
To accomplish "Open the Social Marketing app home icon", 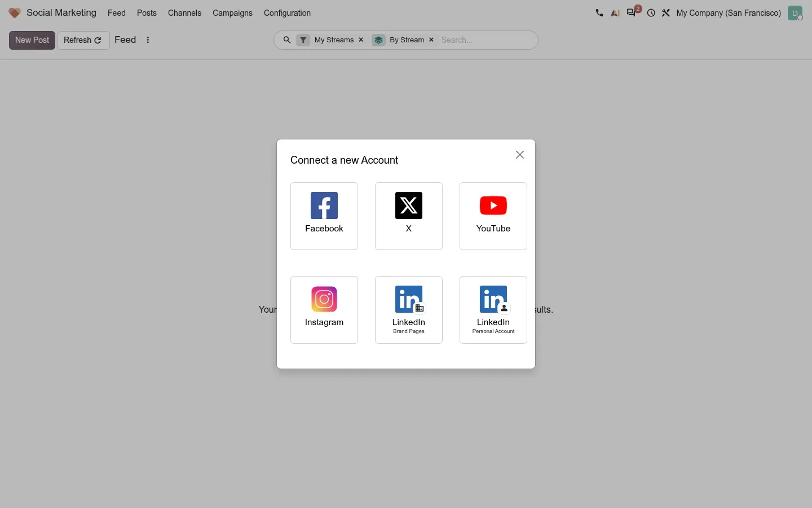I will pyautogui.click(x=15, y=13).
